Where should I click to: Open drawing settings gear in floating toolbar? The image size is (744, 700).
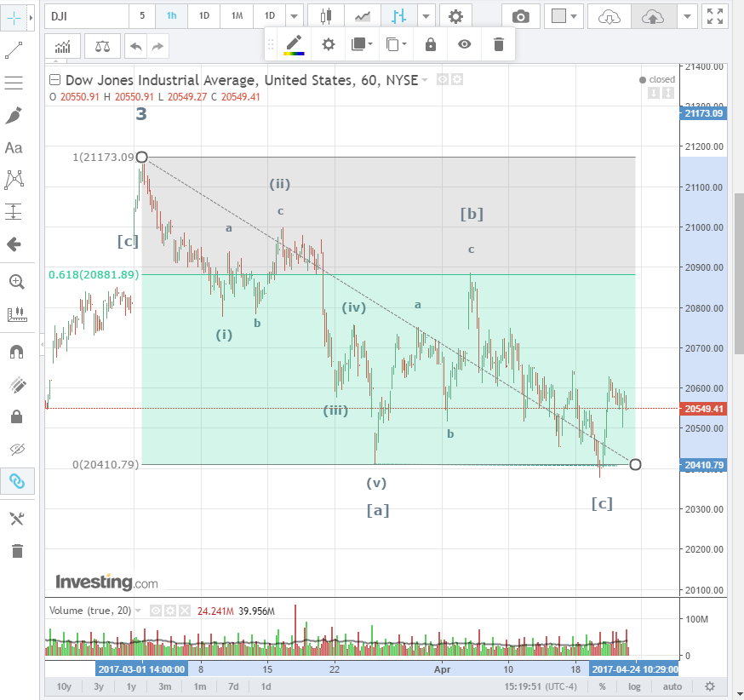328,44
